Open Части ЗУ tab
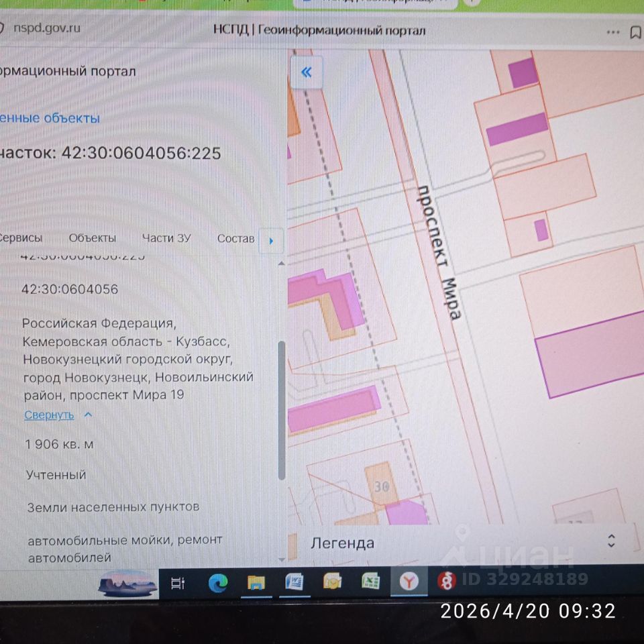The width and height of the screenshot is (644, 644). [166, 238]
